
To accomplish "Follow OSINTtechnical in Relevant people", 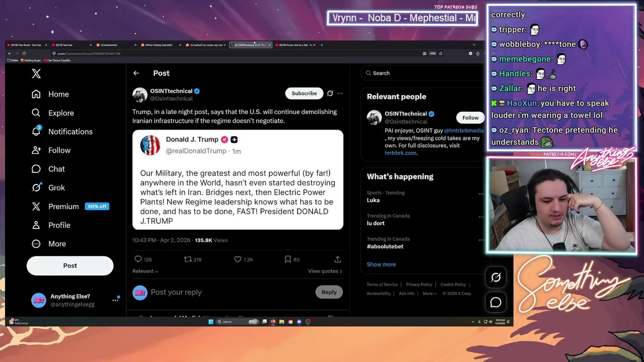I will point(470,118).
